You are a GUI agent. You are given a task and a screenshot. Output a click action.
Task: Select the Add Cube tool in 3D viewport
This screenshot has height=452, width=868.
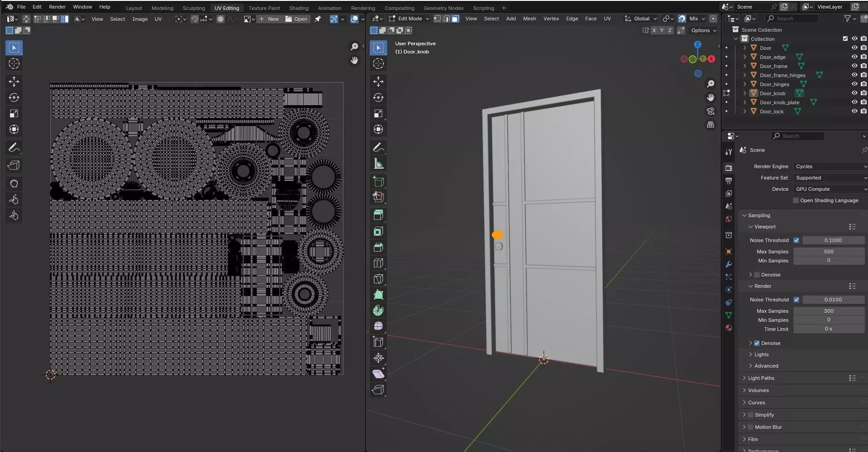coord(378,182)
